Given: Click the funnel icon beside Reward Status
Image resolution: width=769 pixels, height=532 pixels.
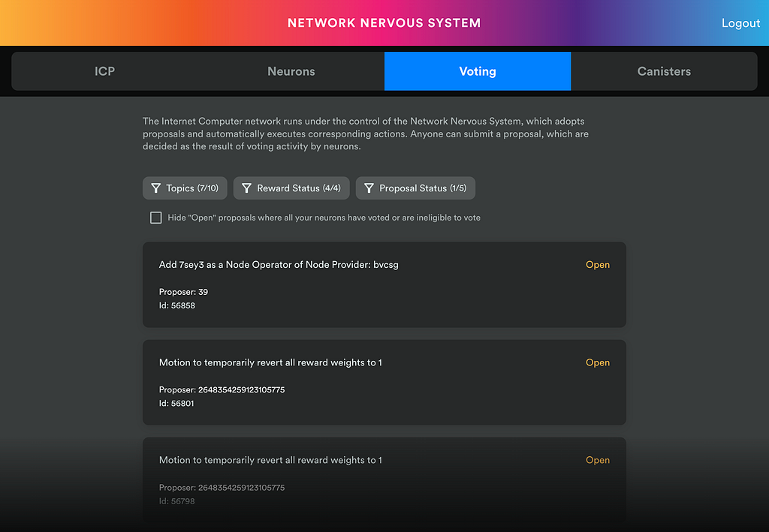Looking at the screenshot, I should tap(246, 188).
